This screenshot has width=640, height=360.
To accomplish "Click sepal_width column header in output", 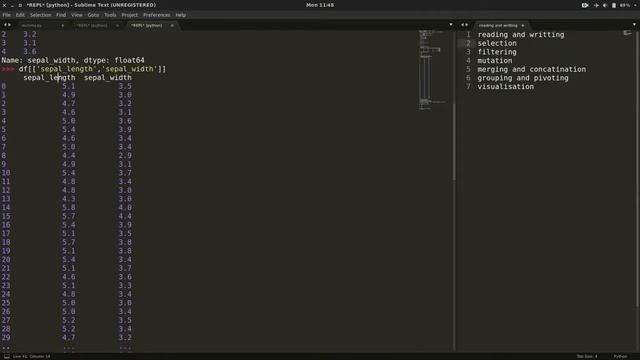I will tap(108, 78).
